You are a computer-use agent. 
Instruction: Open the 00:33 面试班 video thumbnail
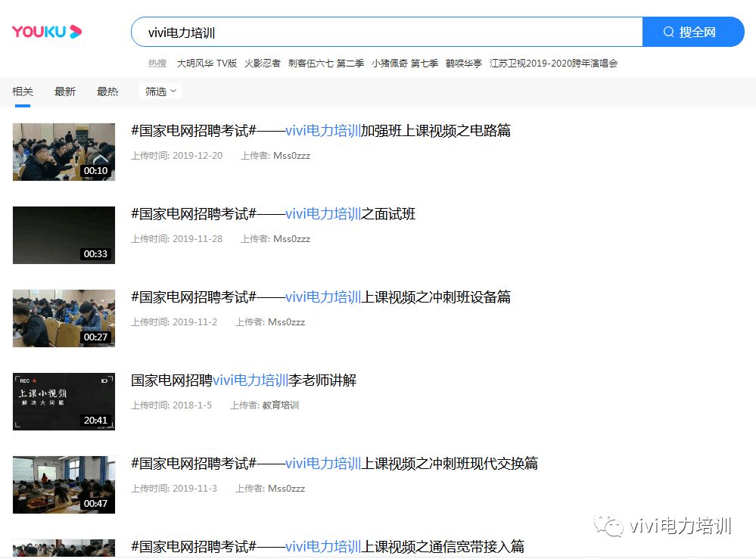point(64,235)
